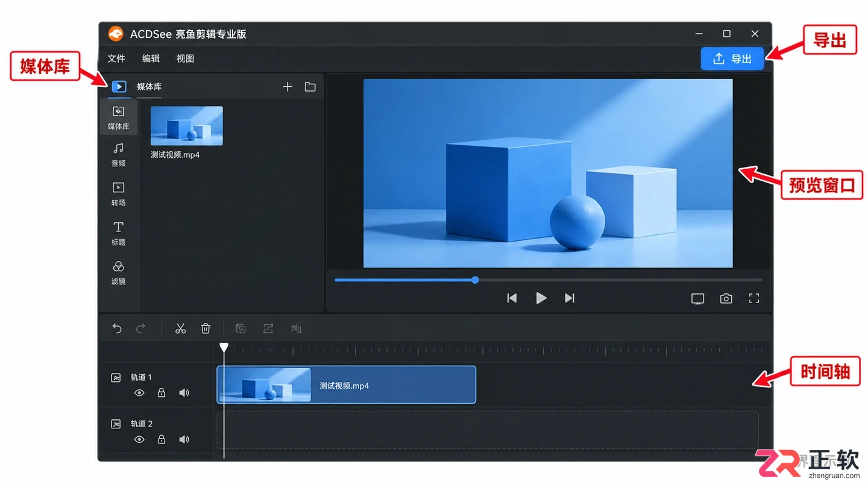Click the redo arrow in timeline toolbar
This screenshot has height=488, width=868.
click(x=140, y=328)
